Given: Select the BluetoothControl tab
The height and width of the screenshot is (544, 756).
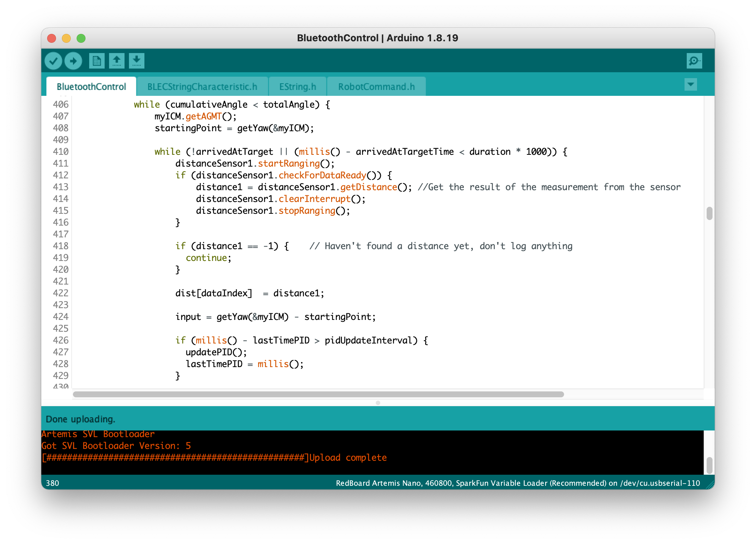Looking at the screenshot, I should coord(91,87).
